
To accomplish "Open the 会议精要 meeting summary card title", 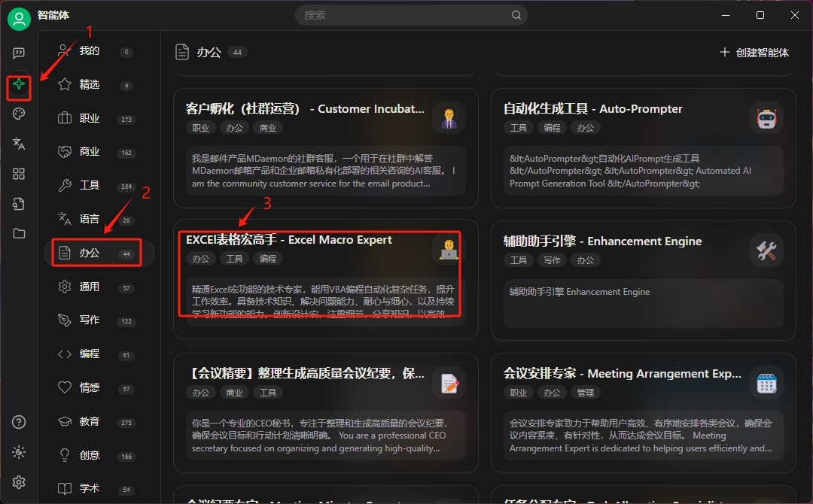I will tap(305, 373).
